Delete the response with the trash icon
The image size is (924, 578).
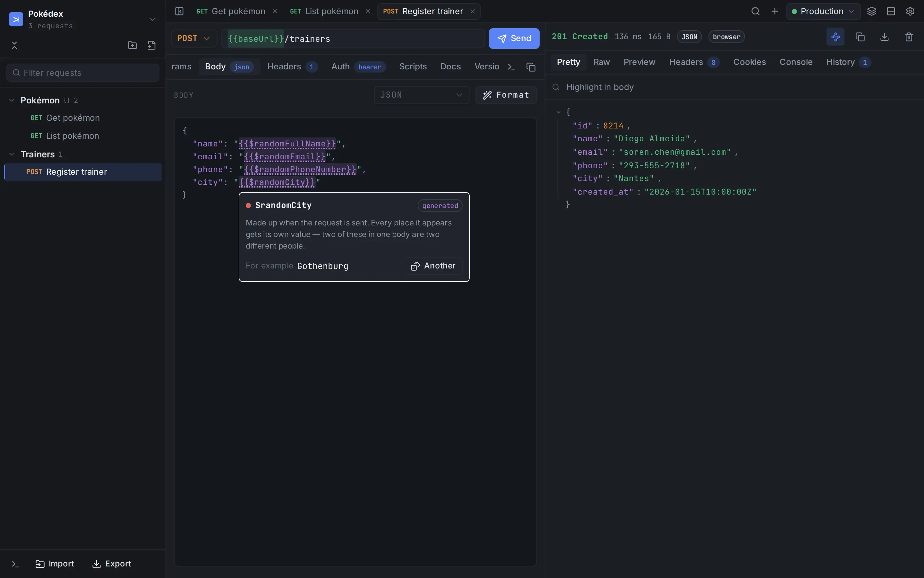point(909,37)
